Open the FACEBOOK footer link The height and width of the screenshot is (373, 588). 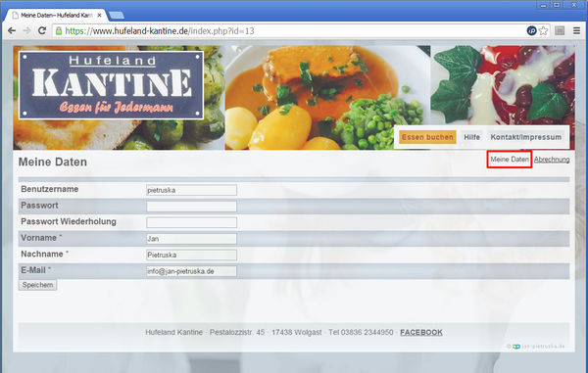(x=421, y=332)
